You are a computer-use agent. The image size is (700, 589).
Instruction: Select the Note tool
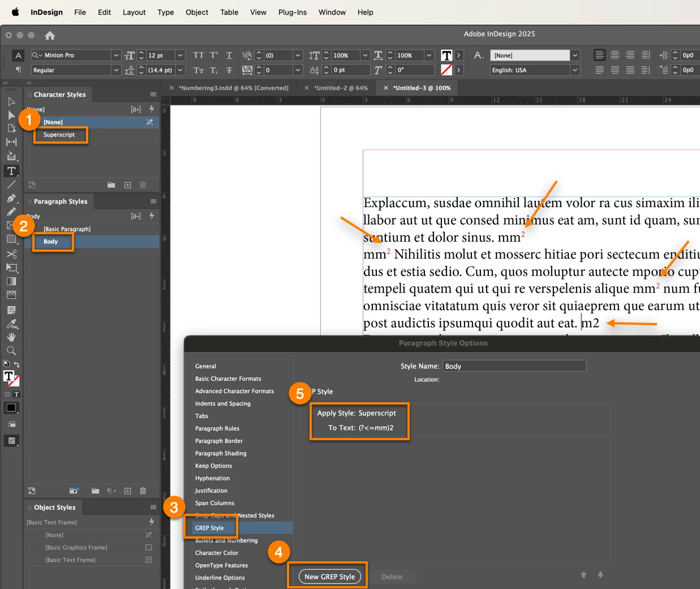[x=11, y=310]
